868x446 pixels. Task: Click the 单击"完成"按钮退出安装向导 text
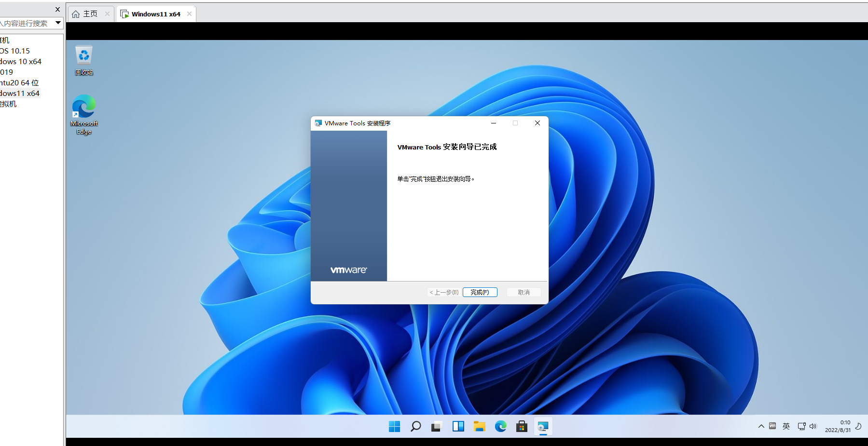tap(436, 179)
